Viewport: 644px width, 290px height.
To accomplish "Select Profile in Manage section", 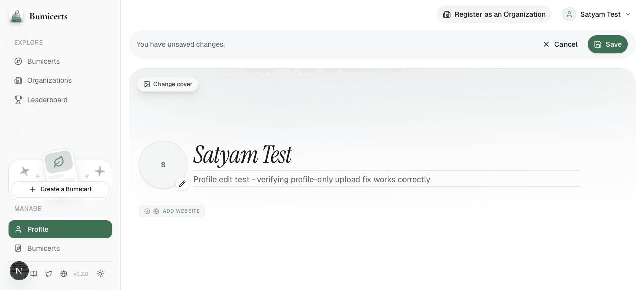I will [x=60, y=229].
